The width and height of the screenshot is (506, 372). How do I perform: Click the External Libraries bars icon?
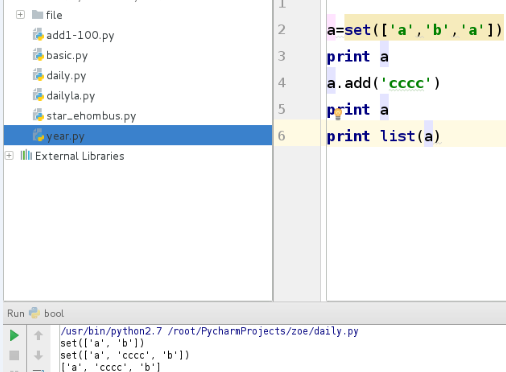(x=26, y=155)
